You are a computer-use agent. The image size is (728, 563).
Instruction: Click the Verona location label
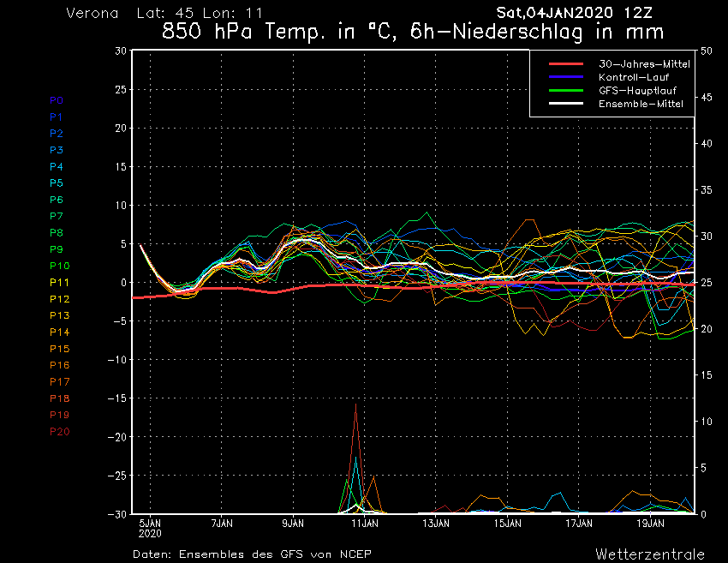(x=92, y=13)
